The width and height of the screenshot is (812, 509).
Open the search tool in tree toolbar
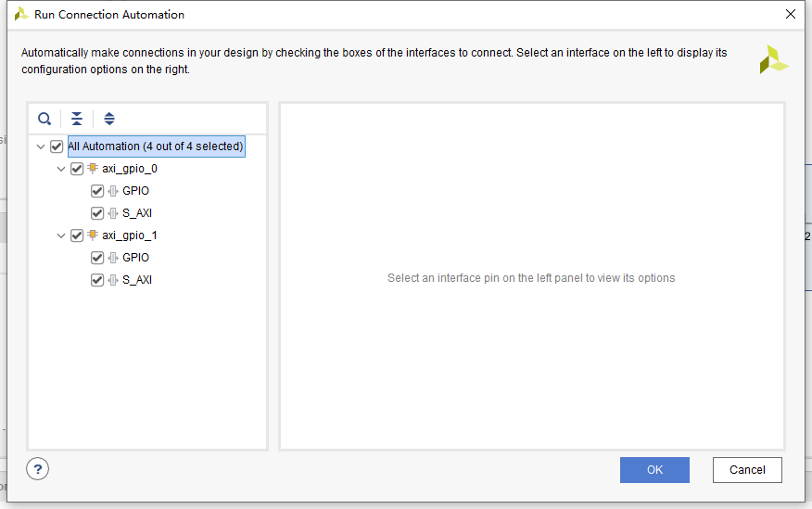44,119
